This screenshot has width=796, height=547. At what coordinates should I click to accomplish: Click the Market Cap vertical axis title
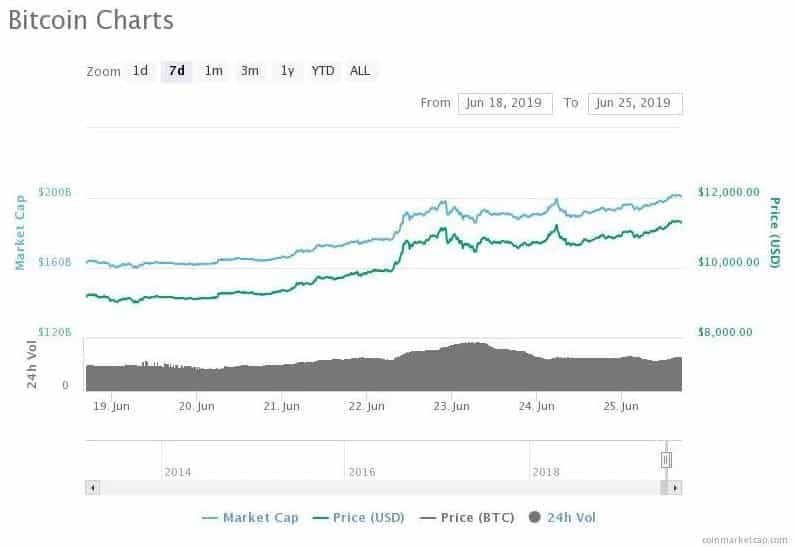coord(20,232)
